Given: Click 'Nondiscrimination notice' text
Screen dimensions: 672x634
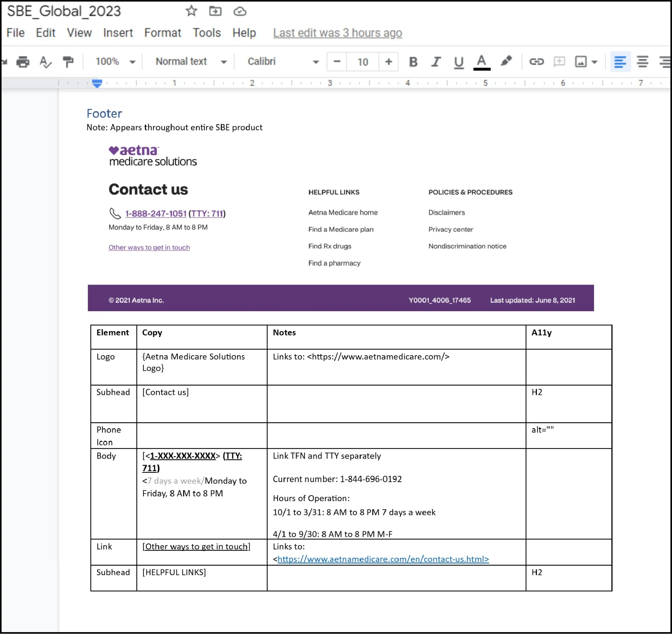Looking at the screenshot, I should pyautogui.click(x=467, y=246).
